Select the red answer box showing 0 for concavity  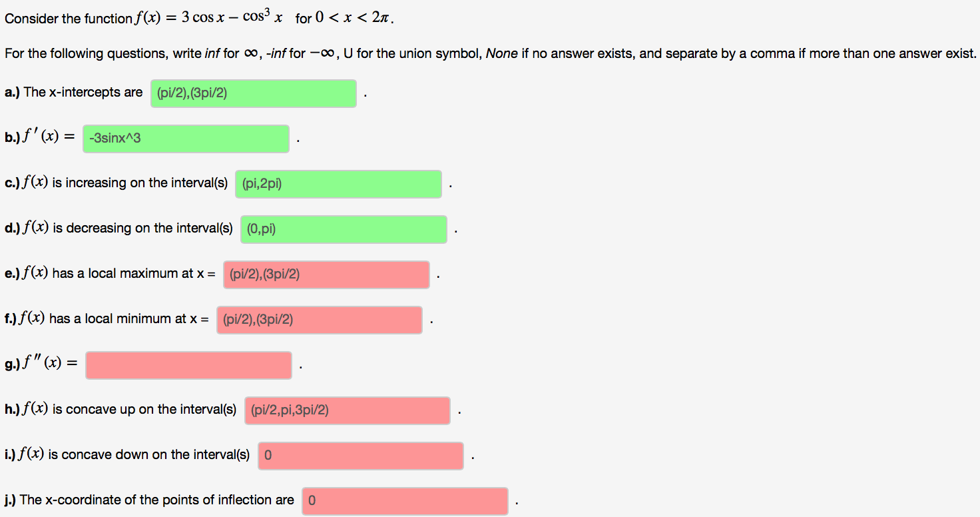[361, 455]
